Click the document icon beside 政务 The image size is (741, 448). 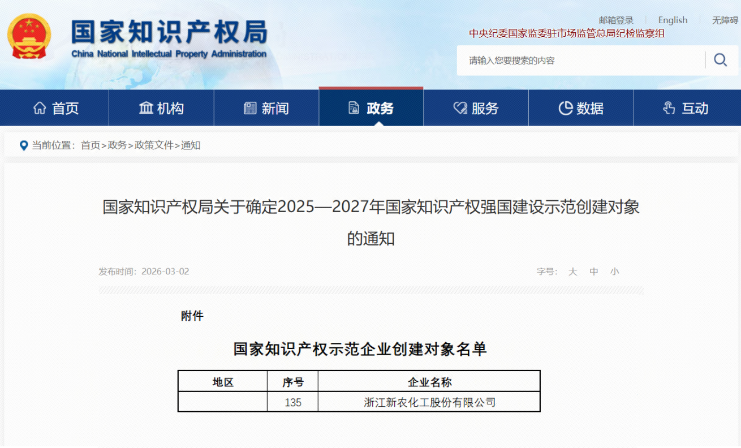pos(353,108)
